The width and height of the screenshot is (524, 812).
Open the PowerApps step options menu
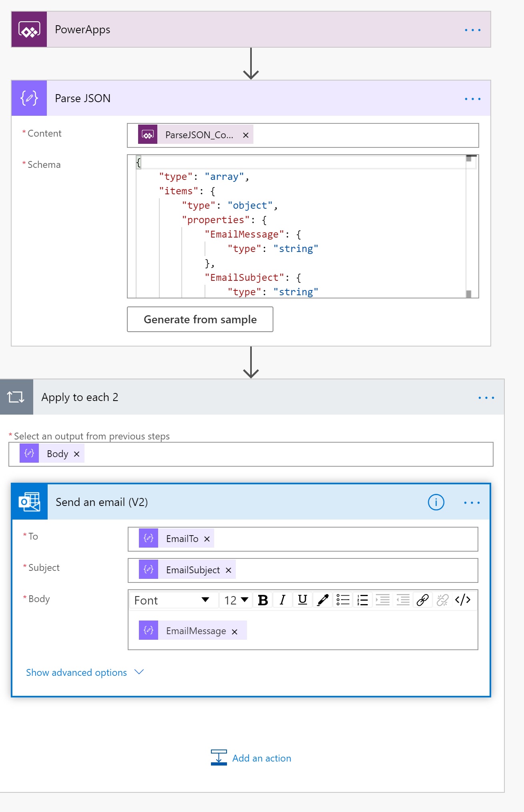(x=472, y=30)
